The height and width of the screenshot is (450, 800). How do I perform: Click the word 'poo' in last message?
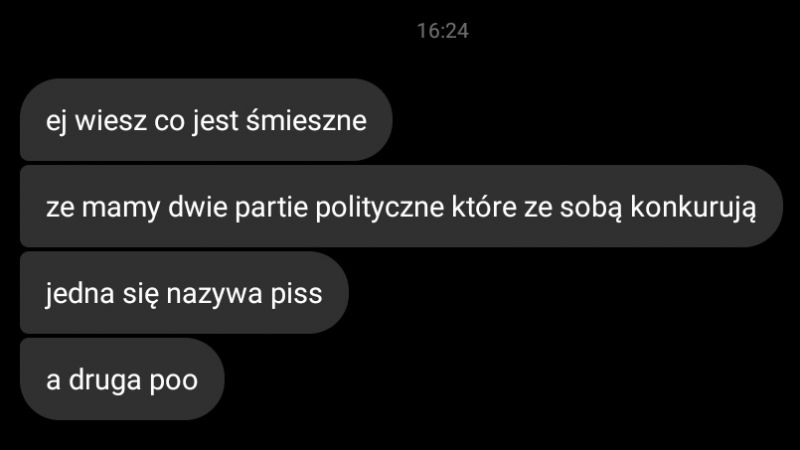point(173,382)
